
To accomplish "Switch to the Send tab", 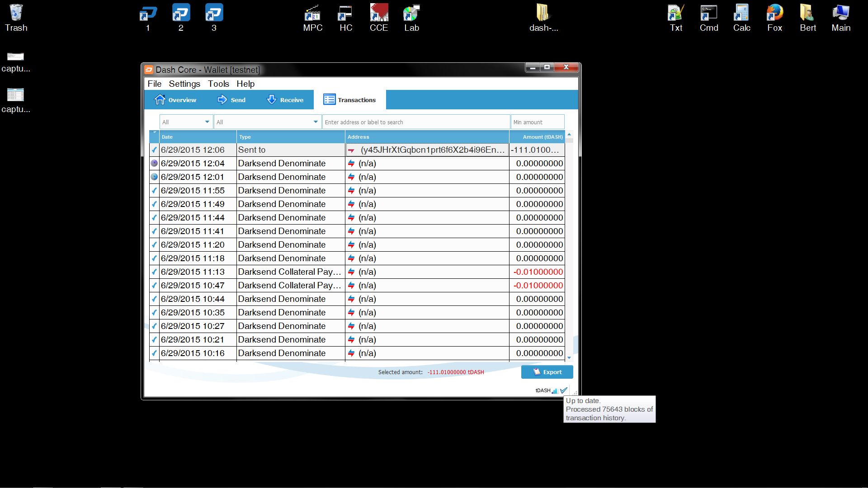I will [231, 100].
